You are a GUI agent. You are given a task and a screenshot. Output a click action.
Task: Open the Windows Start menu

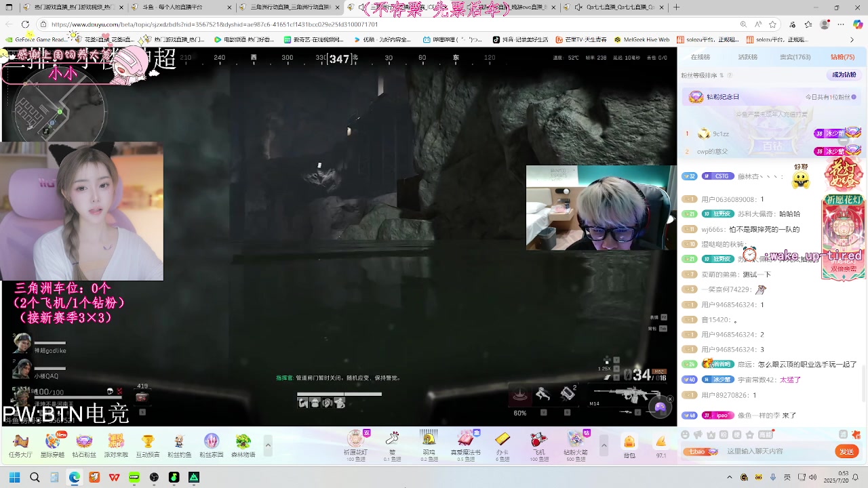14,477
